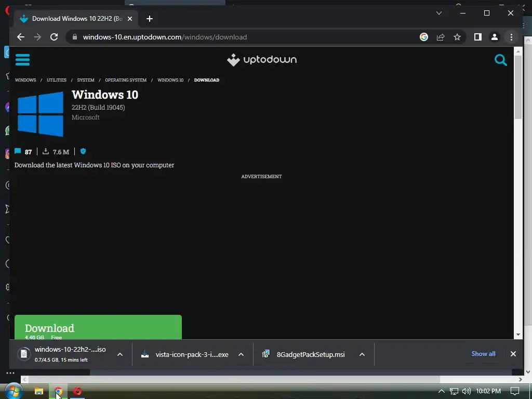Image resolution: width=532 pixels, height=399 pixels.
Task: Expand options for windows-10-22h2 iso download
Action: [120, 354]
